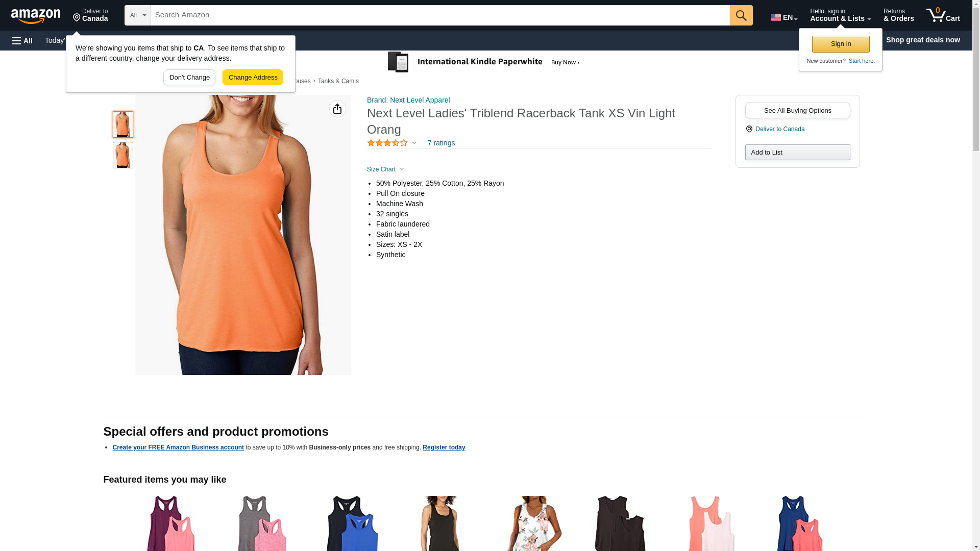This screenshot has width=980, height=551.
Task: Click into the Search Amazon field
Action: click(440, 15)
